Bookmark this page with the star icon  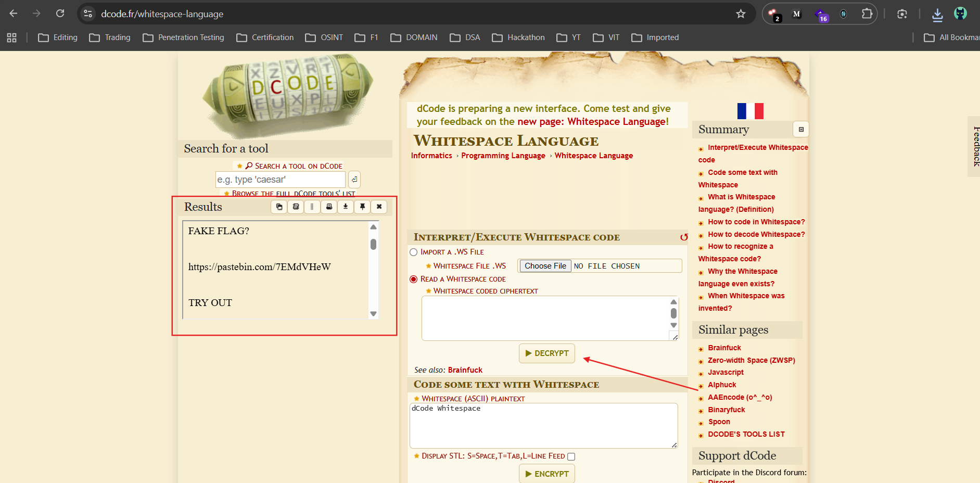741,14
